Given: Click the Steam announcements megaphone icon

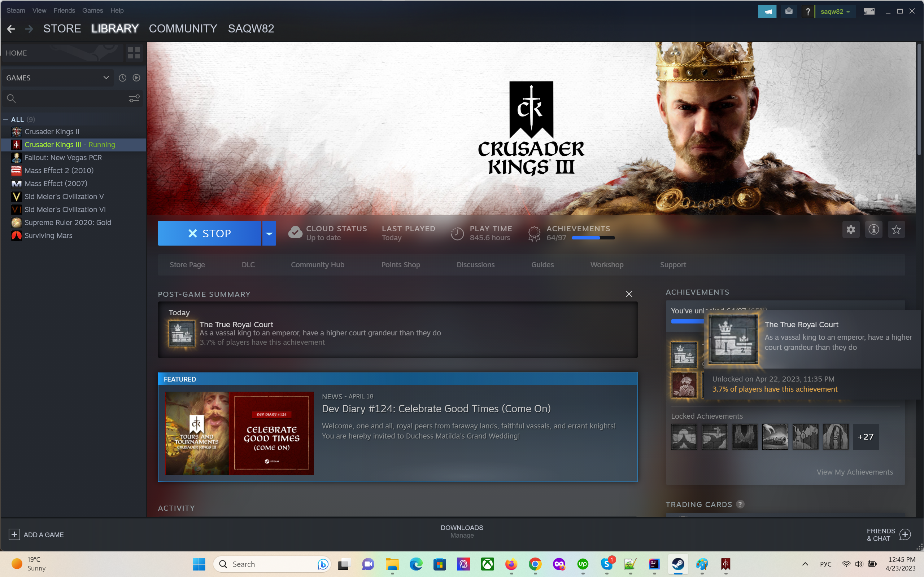Looking at the screenshot, I should click(767, 12).
